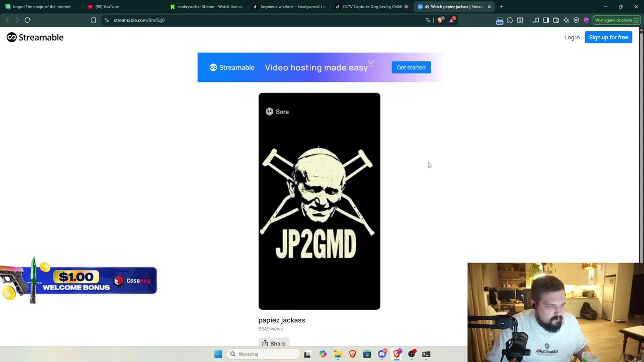Switch to the mokrysuchar Stream tab

tap(206, 7)
